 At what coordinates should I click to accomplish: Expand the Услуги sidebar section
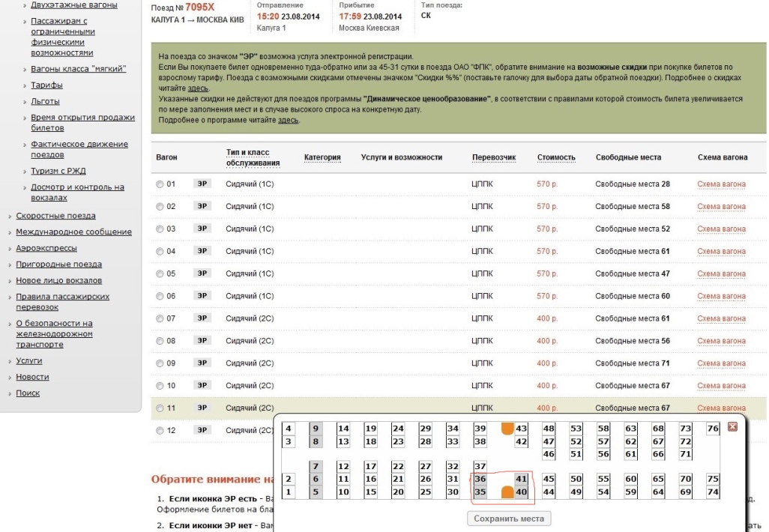(29, 361)
